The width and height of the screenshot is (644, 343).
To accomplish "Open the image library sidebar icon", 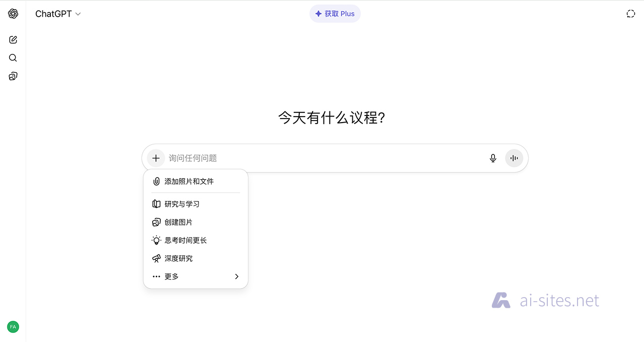I will tap(13, 76).
